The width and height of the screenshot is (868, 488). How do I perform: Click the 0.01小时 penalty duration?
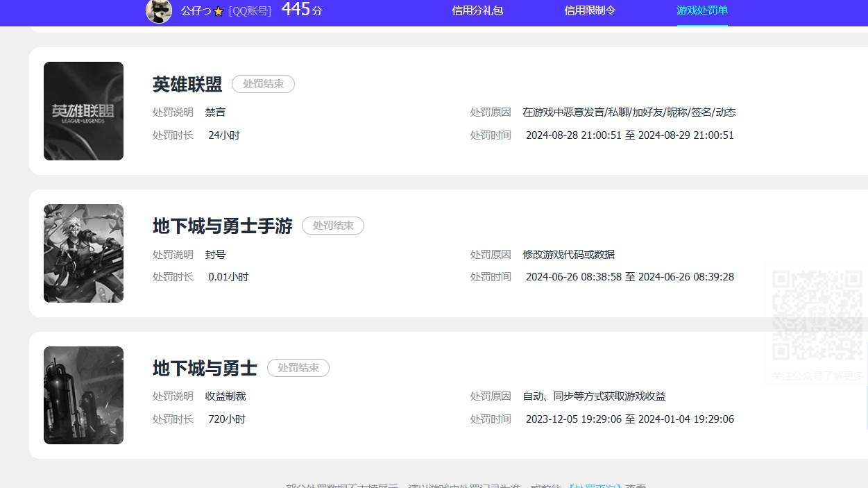(228, 277)
